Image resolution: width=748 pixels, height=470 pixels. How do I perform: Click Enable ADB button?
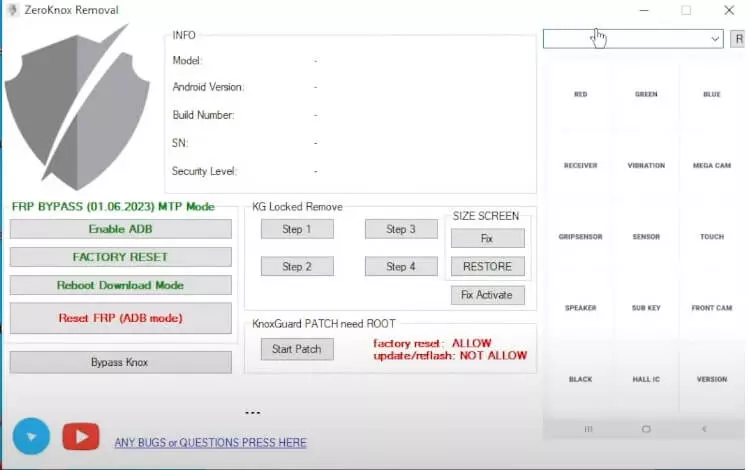click(121, 229)
